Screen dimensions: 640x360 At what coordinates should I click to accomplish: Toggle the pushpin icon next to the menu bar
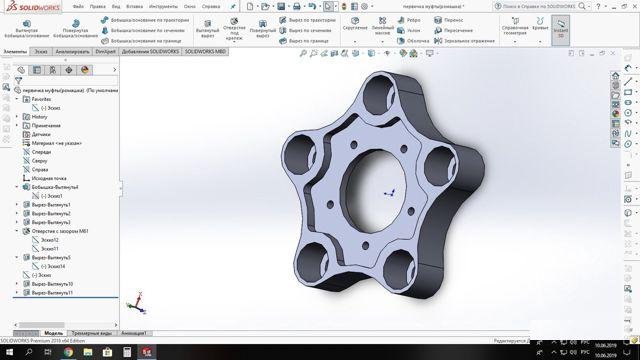tap(233, 7)
